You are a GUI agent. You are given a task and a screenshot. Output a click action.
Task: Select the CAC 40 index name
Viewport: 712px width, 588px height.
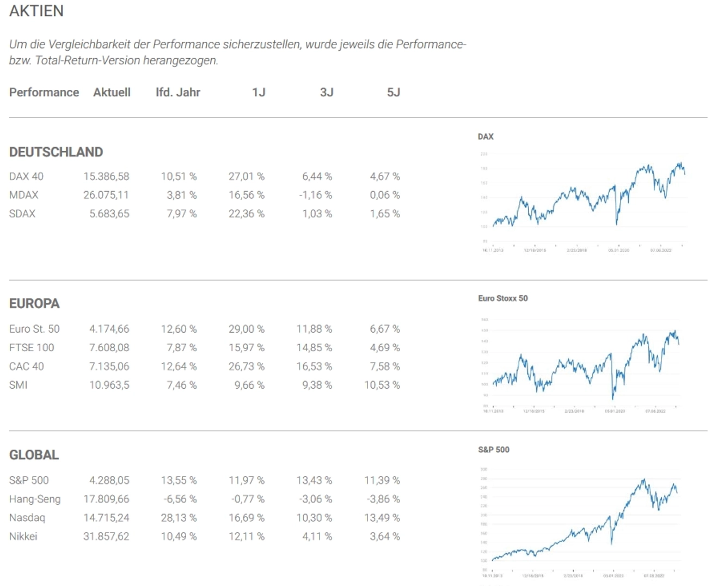click(x=27, y=366)
